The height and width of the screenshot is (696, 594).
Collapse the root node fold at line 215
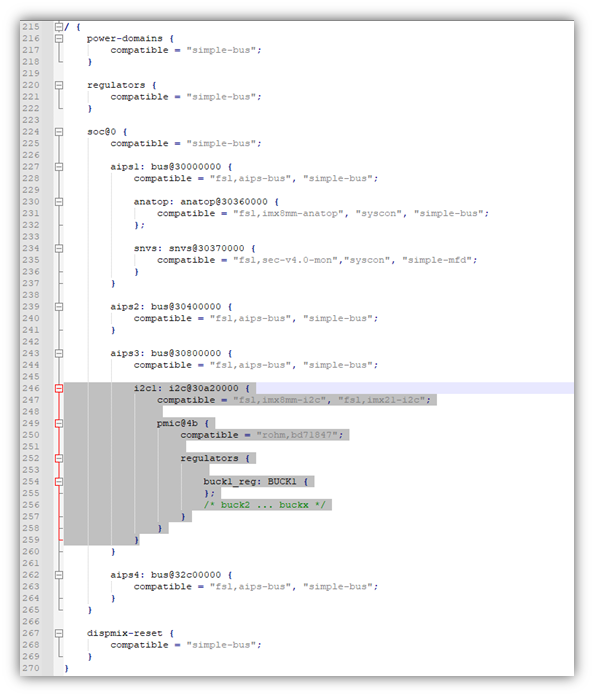59,27
